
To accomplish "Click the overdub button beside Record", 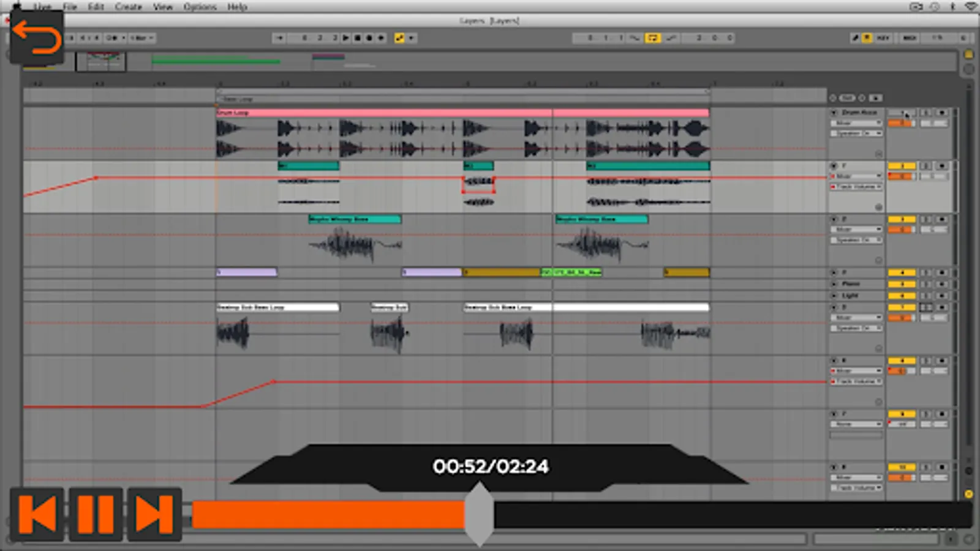I will tap(381, 38).
